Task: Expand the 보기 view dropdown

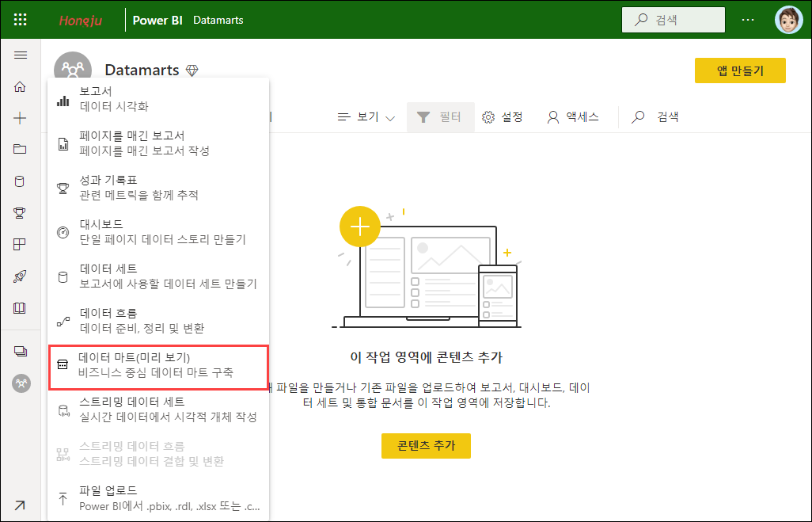Action: [x=366, y=117]
